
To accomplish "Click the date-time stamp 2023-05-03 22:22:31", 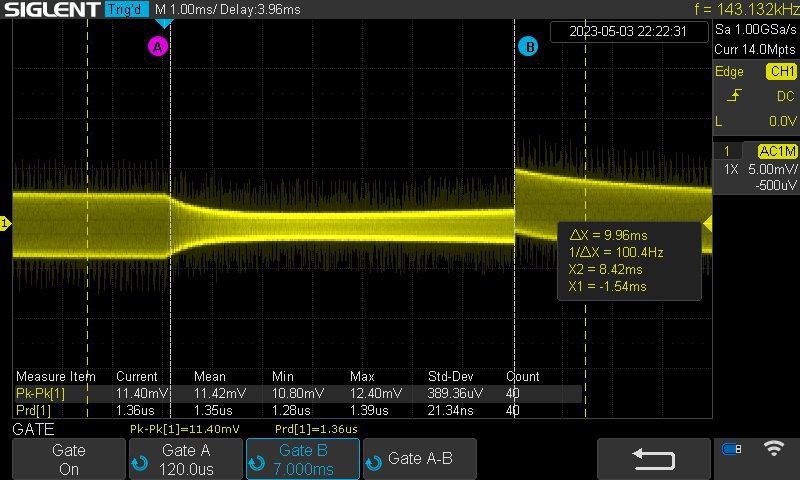I will point(628,32).
